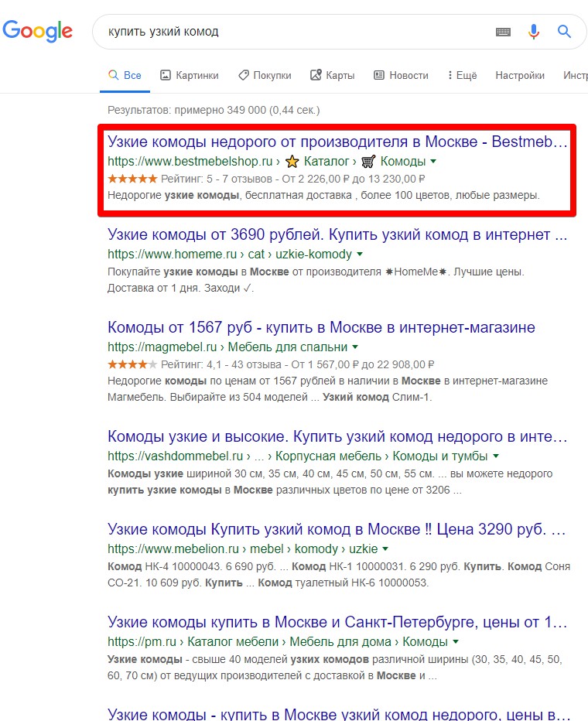Click the https://www.homeme.ru URL text

[x=172, y=255]
